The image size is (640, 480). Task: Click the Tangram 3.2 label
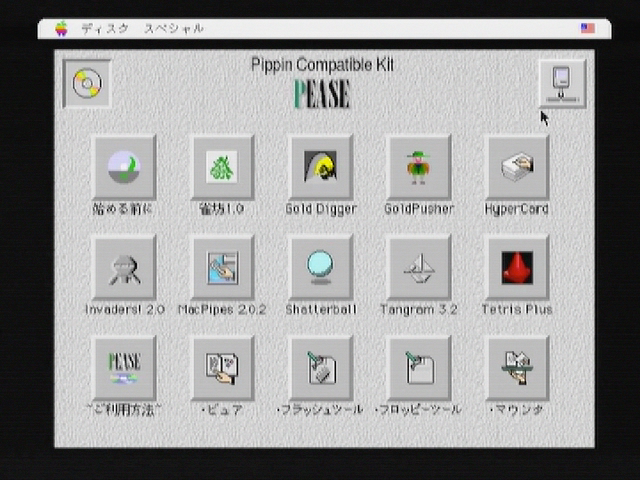419,309
